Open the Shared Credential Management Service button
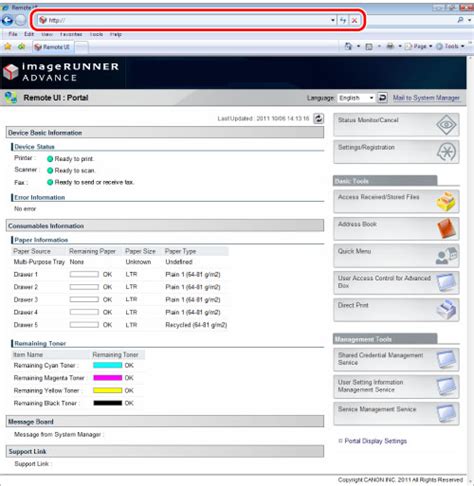474x486 pixels. 396,359
